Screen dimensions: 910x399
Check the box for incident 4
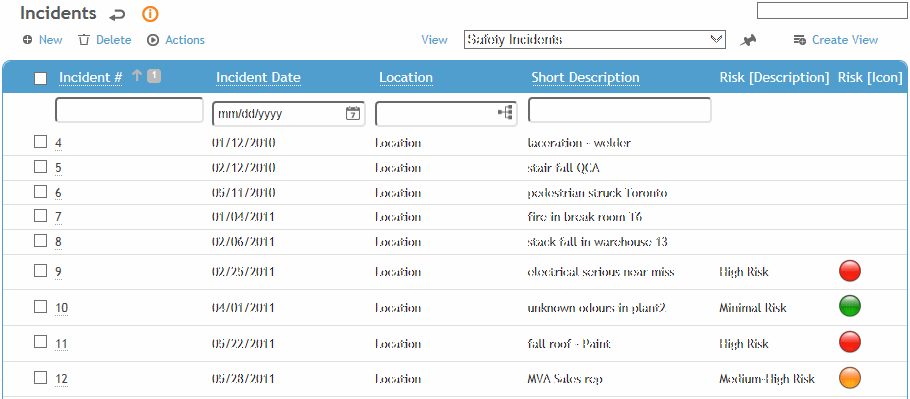[40, 142]
